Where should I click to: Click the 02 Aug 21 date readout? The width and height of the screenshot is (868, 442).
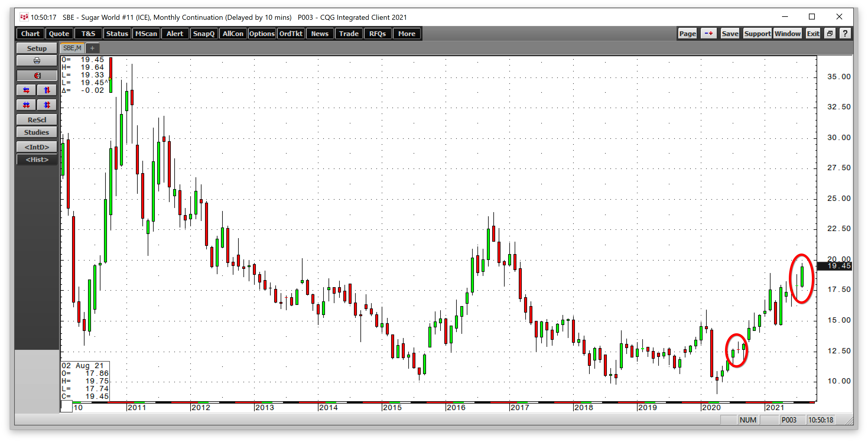pos(82,365)
